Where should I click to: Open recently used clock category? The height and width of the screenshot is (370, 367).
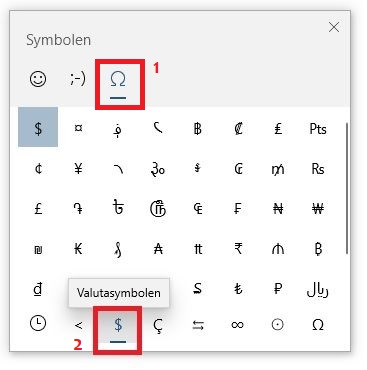tap(38, 324)
